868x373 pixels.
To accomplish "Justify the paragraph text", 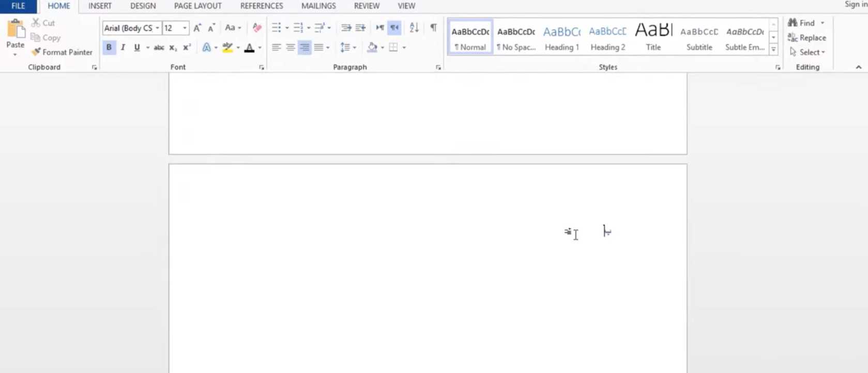I will (x=318, y=48).
